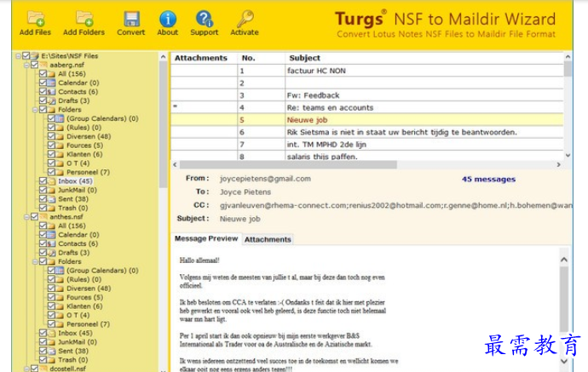This screenshot has width=588, height=372.
Task: Collapse Folders node under anthes.nsf
Action: point(35,262)
